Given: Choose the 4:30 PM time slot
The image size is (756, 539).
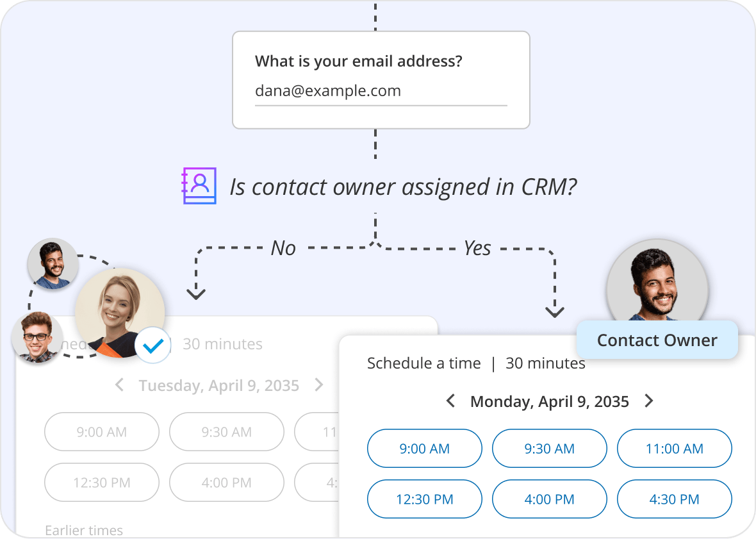Looking at the screenshot, I should (674, 499).
